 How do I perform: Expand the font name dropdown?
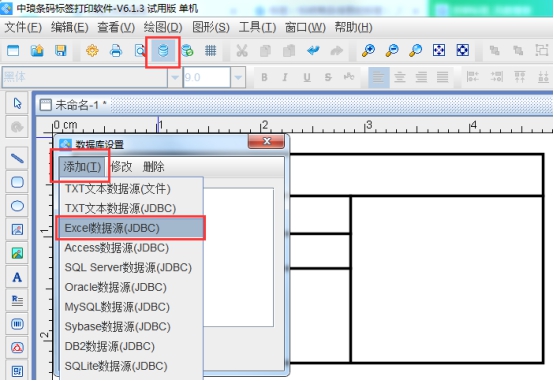(175, 77)
